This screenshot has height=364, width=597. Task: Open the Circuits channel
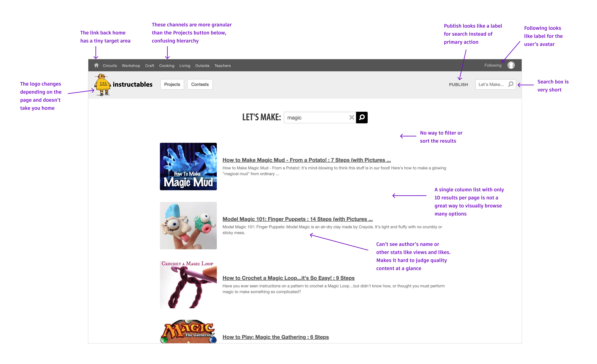click(x=110, y=66)
